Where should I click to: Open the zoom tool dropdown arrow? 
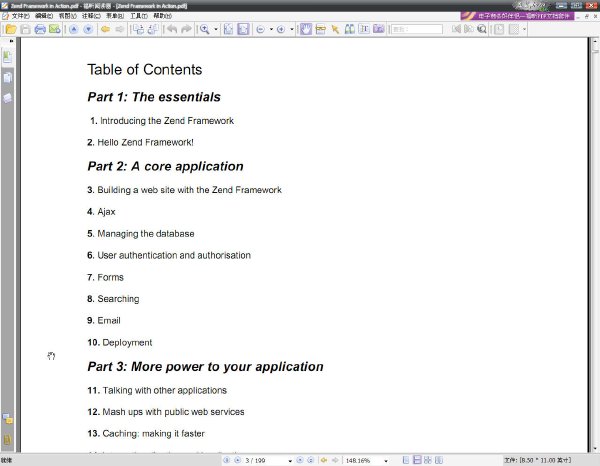[216, 29]
